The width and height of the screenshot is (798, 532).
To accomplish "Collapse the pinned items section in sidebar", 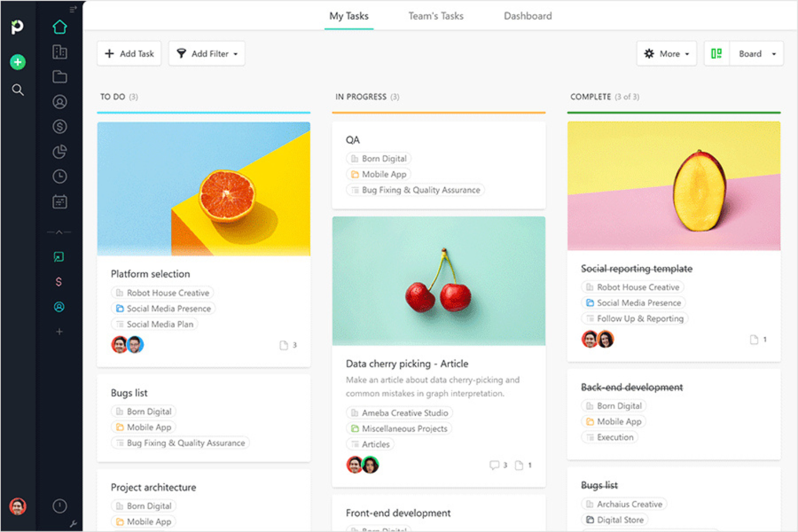I will coord(59,231).
